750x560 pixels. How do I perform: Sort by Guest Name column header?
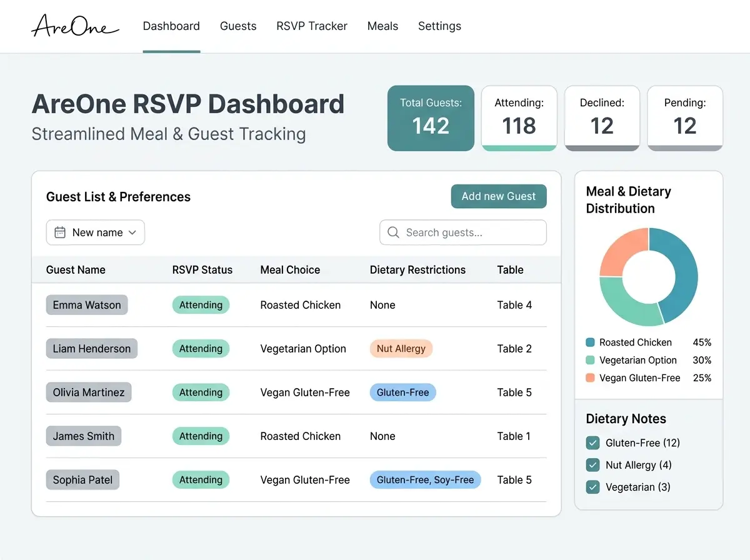(76, 270)
